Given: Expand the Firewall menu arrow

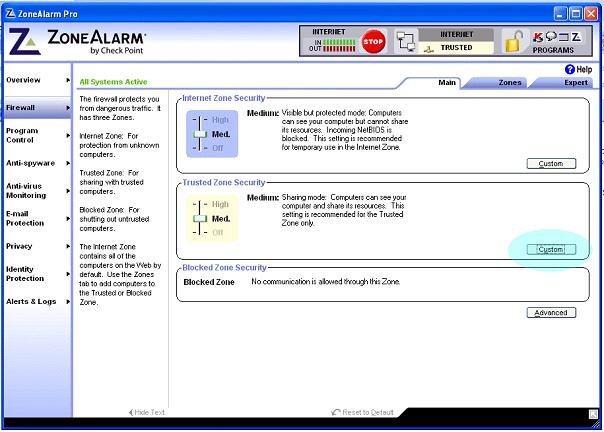Looking at the screenshot, I should point(68,108).
